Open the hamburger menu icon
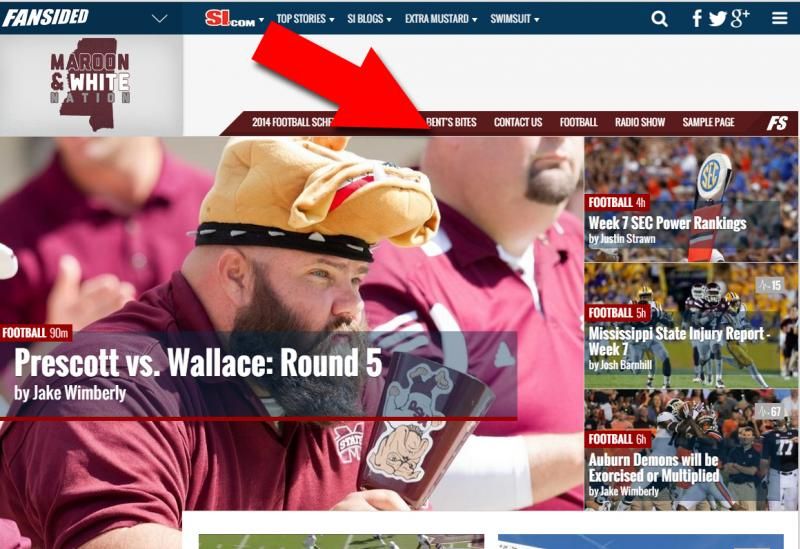The width and height of the screenshot is (800, 549). point(780,18)
